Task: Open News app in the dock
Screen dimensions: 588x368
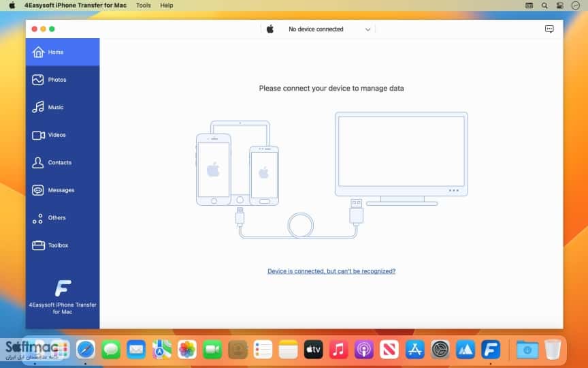Action: coord(389,350)
